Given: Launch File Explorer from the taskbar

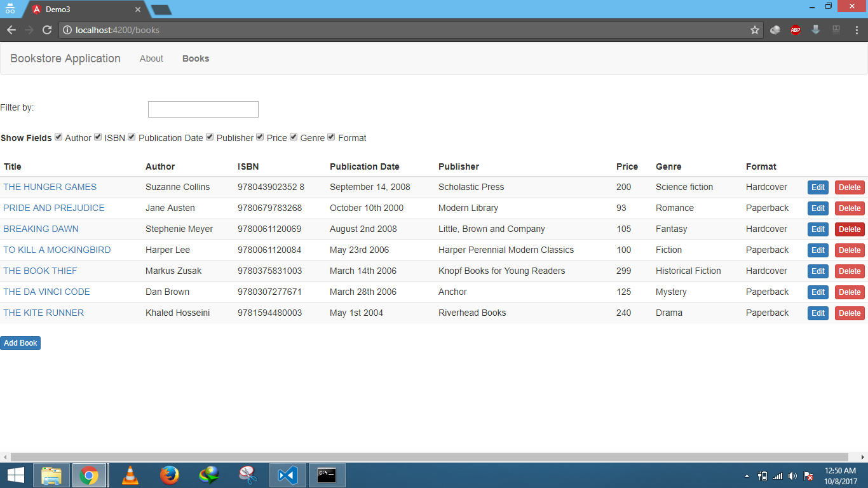Looking at the screenshot, I should (51, 475).
